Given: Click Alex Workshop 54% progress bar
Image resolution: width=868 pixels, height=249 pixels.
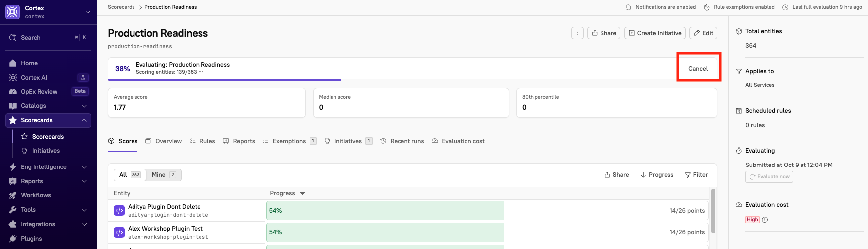Looking at the screenshot, I should click(487, 232).
